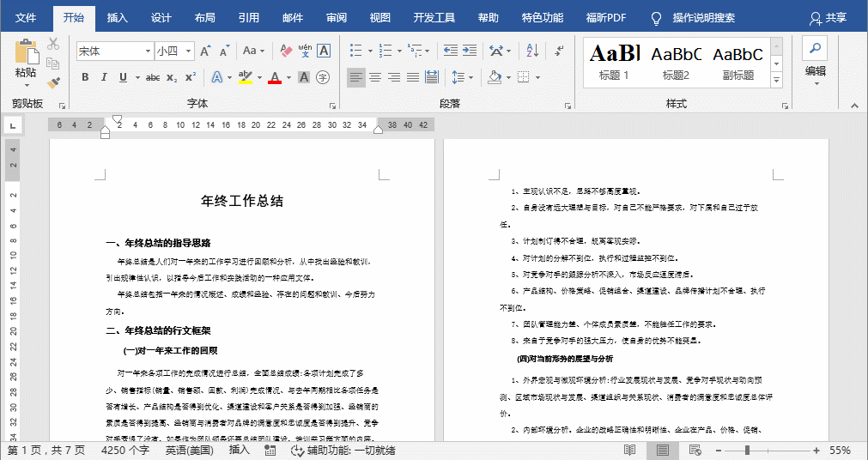This screenshot has width=868, height=460.
Task: Open the font name dropdown
Action: point(148,51)
